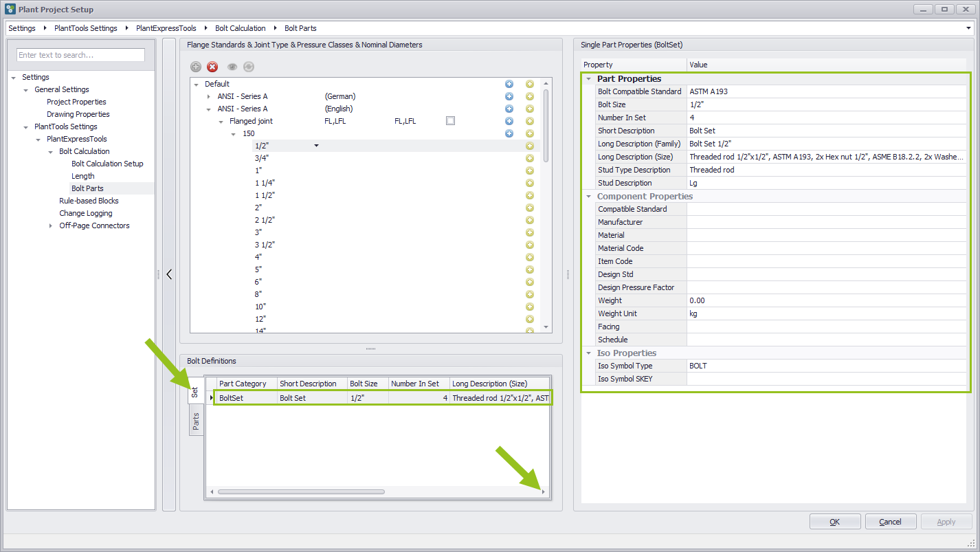Click the Apply button

click(x=946, y=522)
